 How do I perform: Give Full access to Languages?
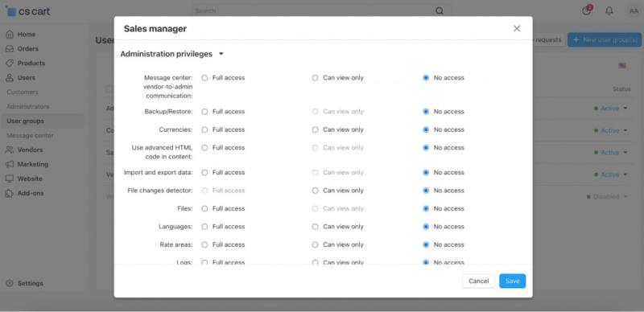[x=204, y=227]
